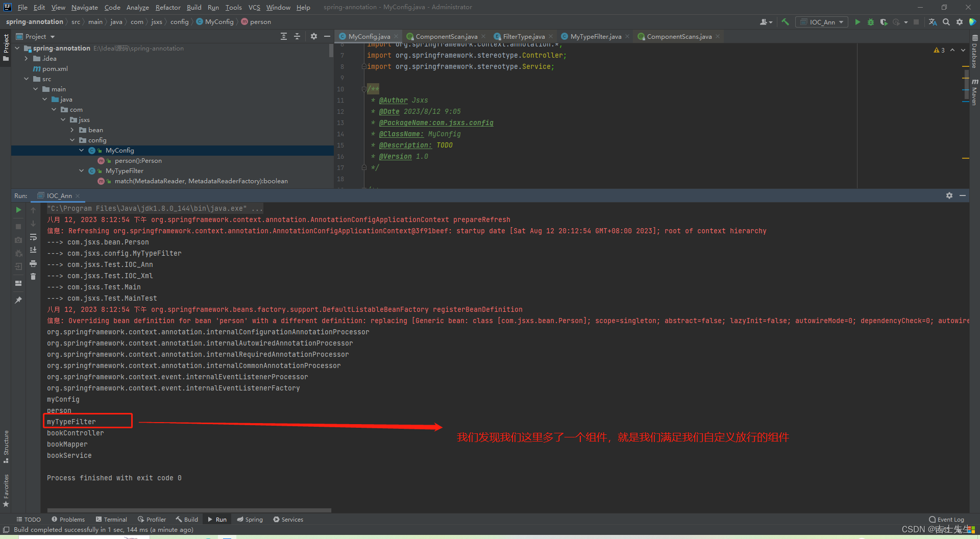This screenshot has height=539, width=980.
Task: Click the Build project hammer icon
Action: pyautogui.click(x=785, y=22)
